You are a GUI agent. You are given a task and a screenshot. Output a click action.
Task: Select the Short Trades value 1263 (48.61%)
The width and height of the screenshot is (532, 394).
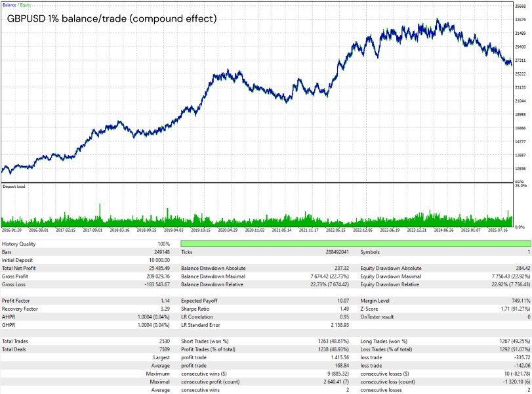pos(333,341)
